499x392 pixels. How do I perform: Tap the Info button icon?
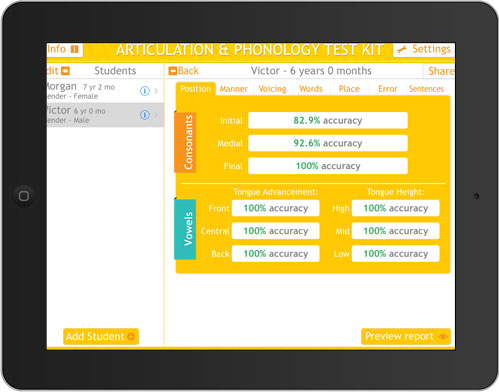coord(75,49)
